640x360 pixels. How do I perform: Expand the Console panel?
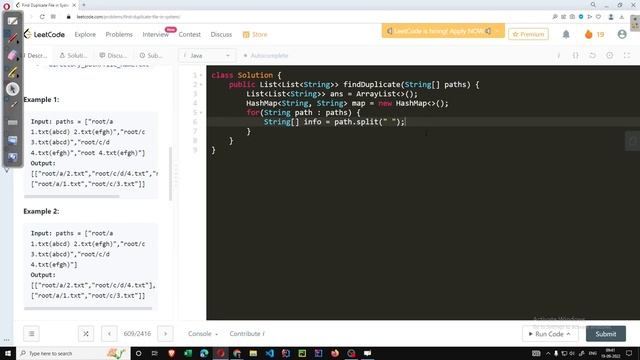pyautogui.click(x=202, y=334)
